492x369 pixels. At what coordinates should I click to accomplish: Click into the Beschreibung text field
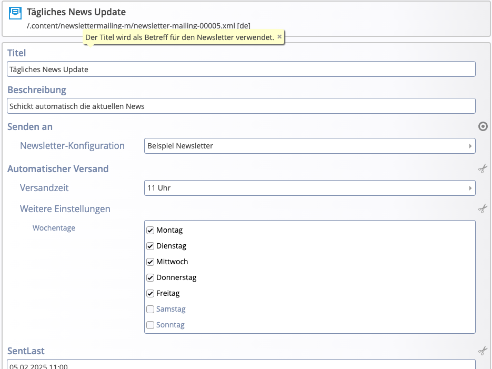(x=241, y=106)
